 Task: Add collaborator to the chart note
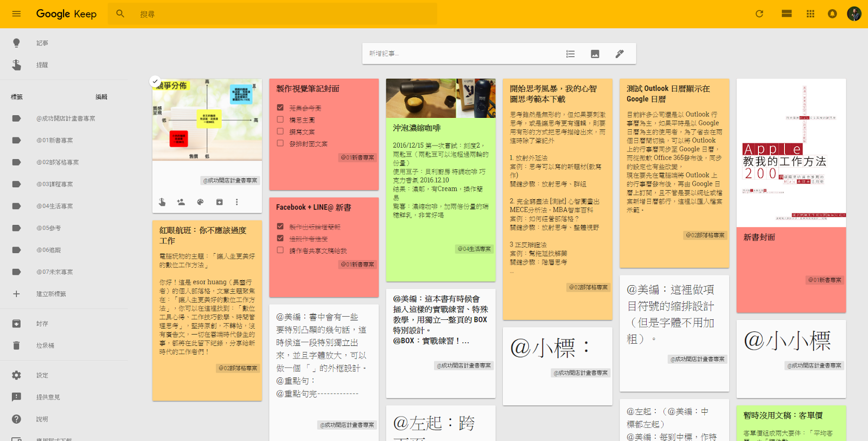181,202
